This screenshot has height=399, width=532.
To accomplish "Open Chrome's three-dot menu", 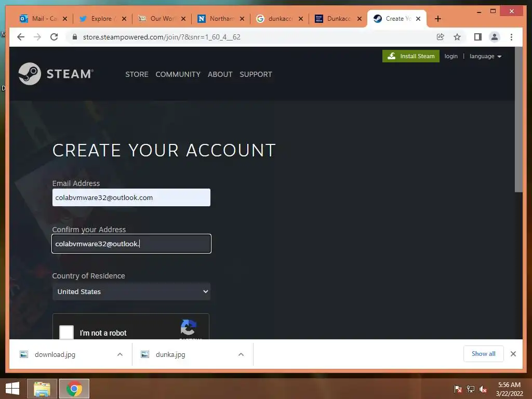I will point(511,37).
